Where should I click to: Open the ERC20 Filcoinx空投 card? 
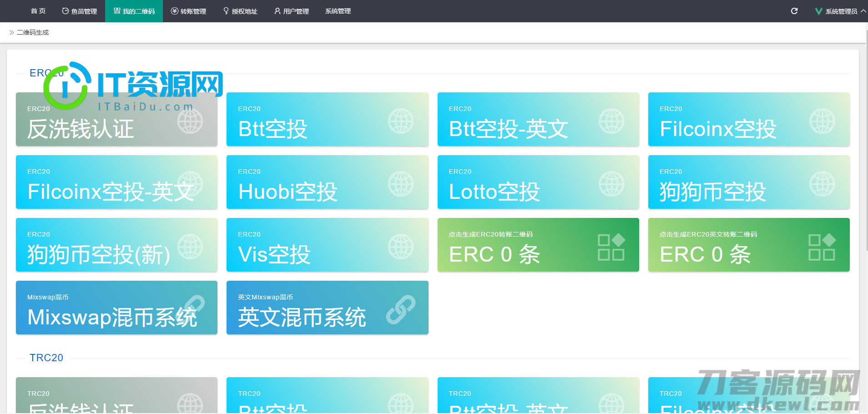click(749, 119)
